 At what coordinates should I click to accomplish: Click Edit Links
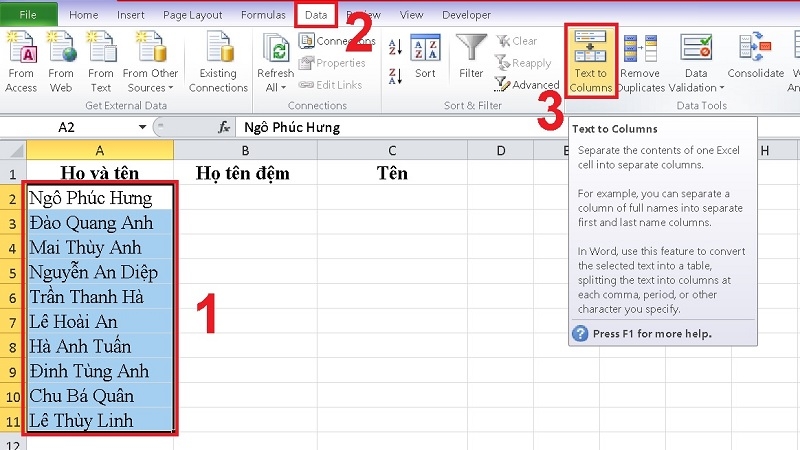(x=331, y=85)
